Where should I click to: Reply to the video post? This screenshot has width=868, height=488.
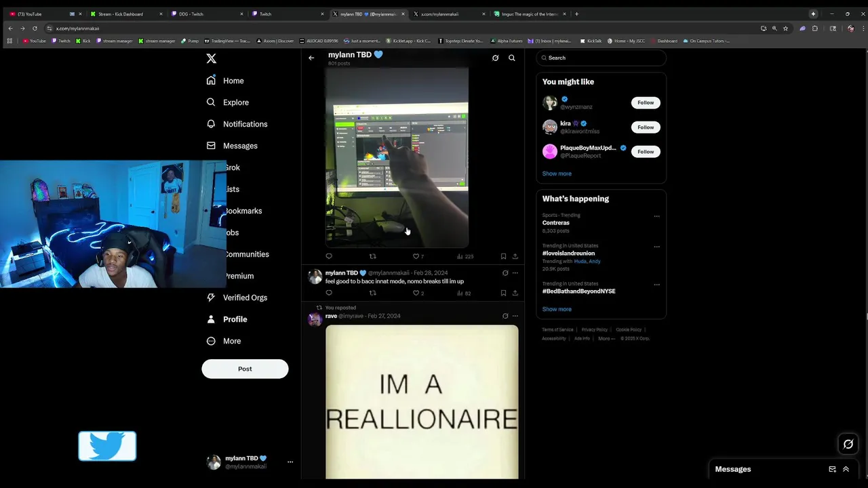(329, 256)
